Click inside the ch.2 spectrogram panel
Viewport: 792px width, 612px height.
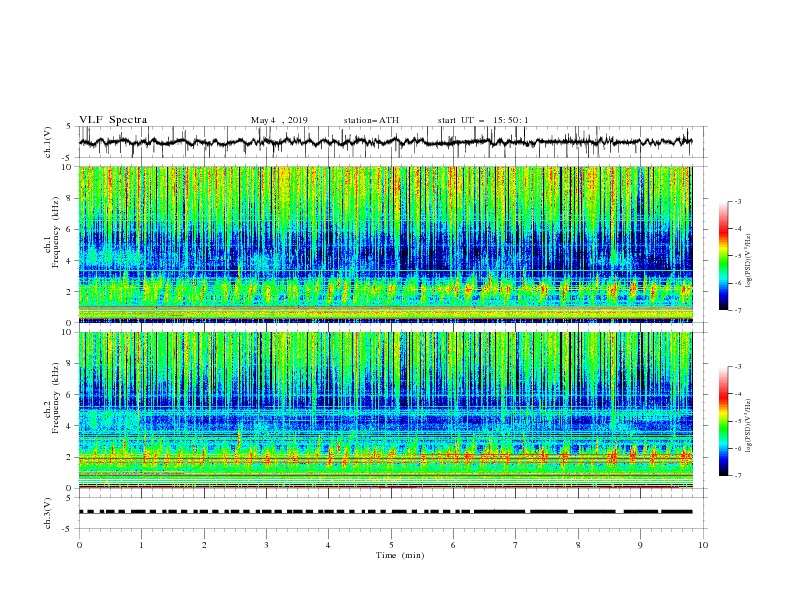point(385,410)
